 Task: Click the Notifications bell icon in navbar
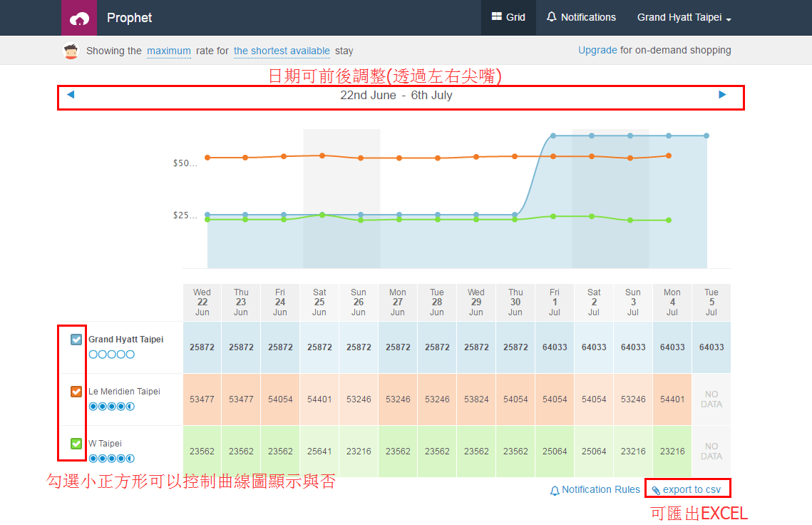tap(552, 16)
